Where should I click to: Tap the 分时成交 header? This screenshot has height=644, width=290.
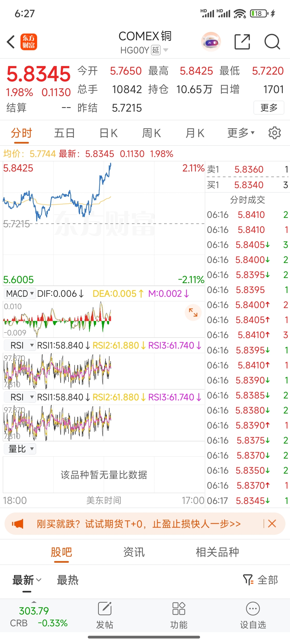coord(247,200)
